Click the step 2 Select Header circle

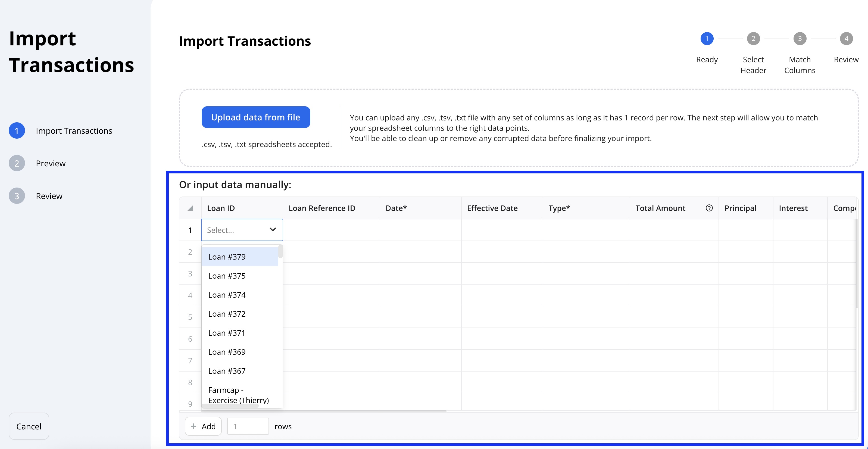coord(753,38)
